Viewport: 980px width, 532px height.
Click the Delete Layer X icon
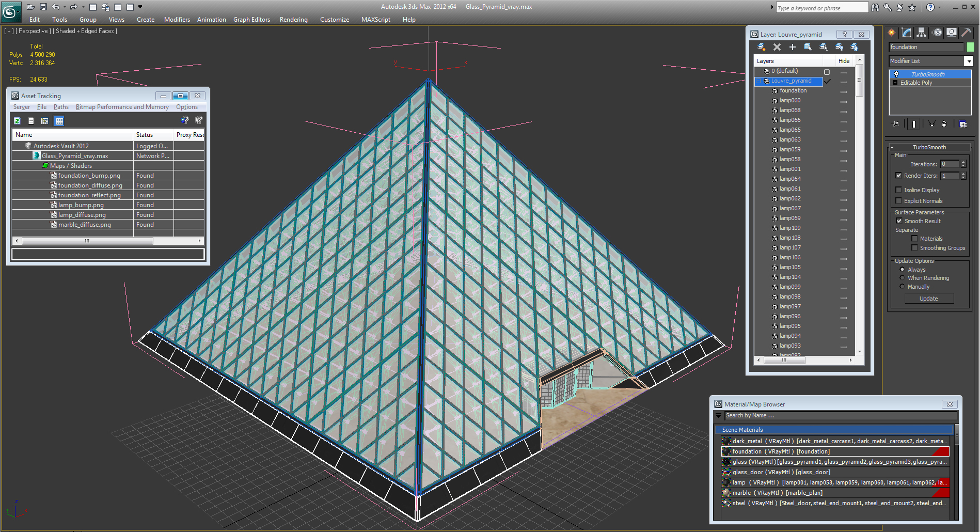point(777,47)
